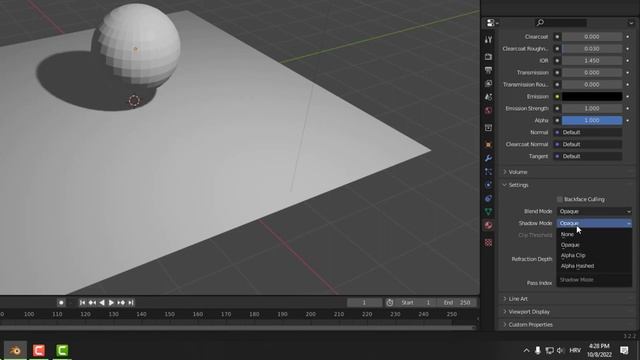Image resolution: width=640 pixels, height=360 pixels.
Task: Enable the Backface Culling checkbox
Action: pyautogui.click(x=560, y=199)
